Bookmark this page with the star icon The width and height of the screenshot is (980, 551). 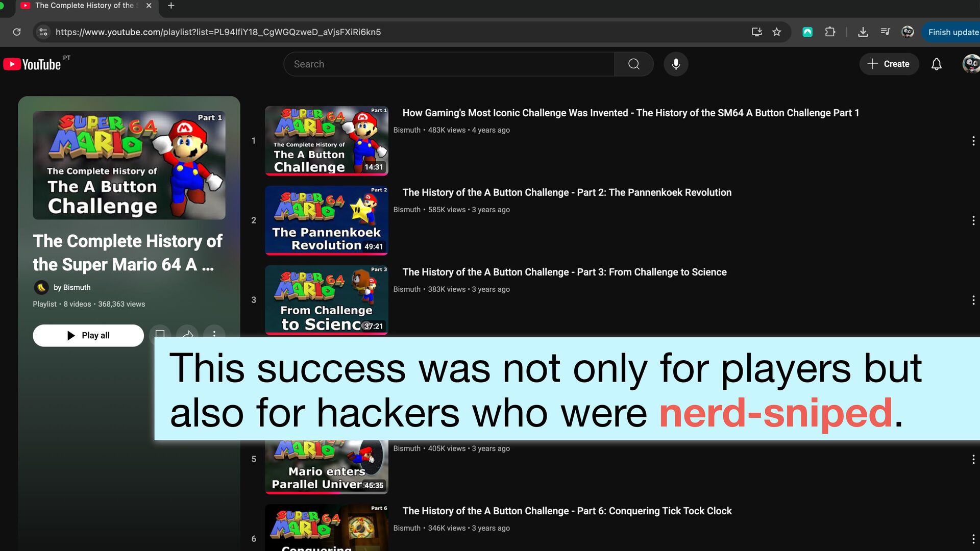777,32
